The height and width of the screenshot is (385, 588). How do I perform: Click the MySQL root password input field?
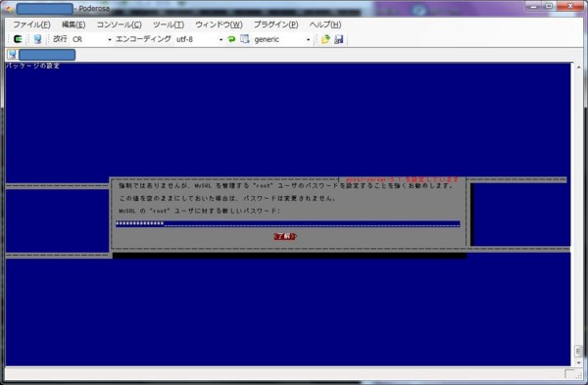287,223
